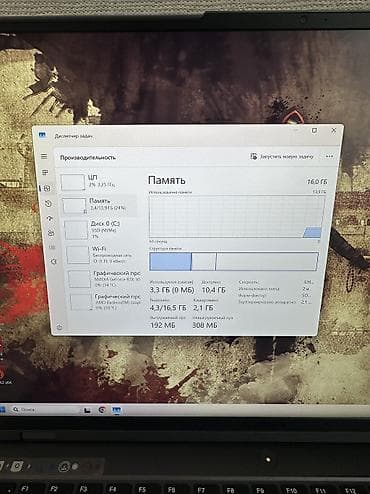Open the App history sidebar icon
Screen dimensions: 370x494
(x=48, y=203)
